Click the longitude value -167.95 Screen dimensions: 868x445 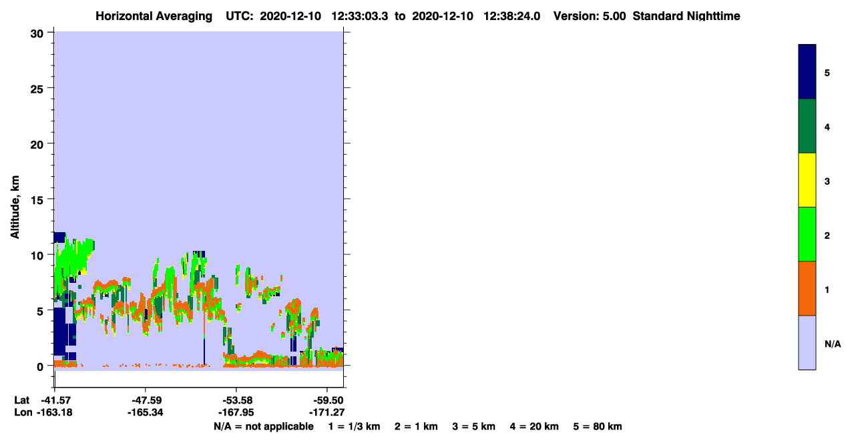tap(236, 412)
